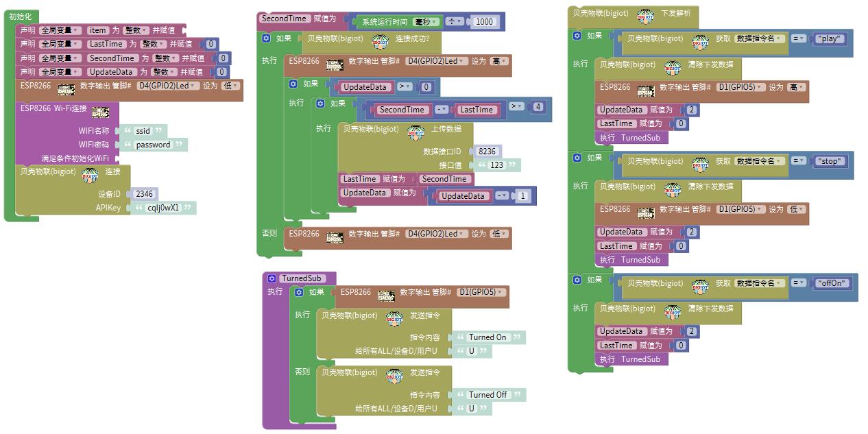Click the bigiot icon on 连接 block

90,174
